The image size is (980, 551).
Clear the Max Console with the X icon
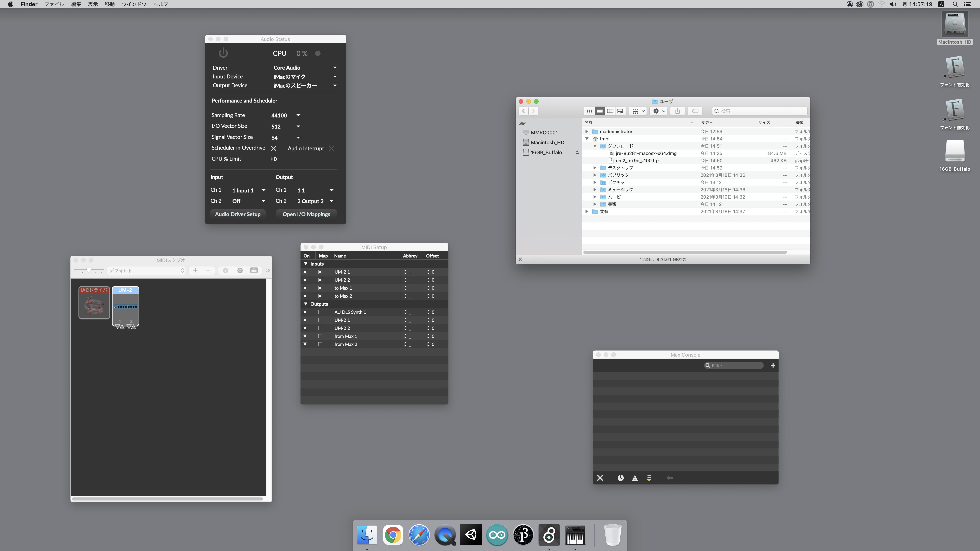point(600,478)
